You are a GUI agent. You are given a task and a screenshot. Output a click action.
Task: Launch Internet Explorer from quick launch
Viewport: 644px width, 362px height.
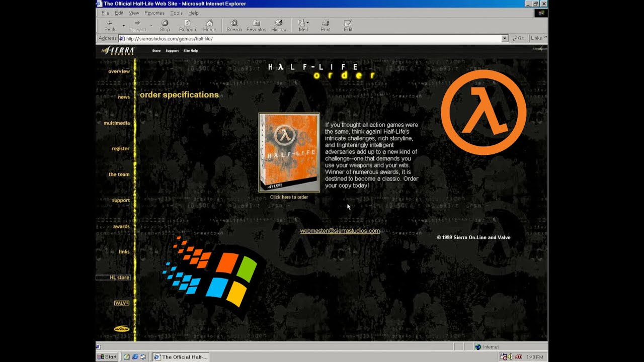point(135,357)
